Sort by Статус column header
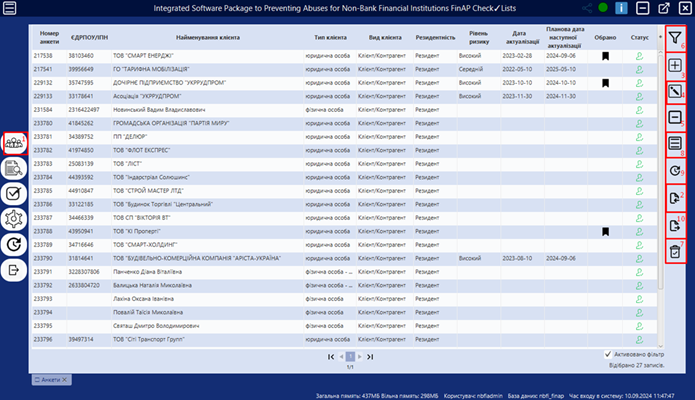 click(x=639, y=37)
